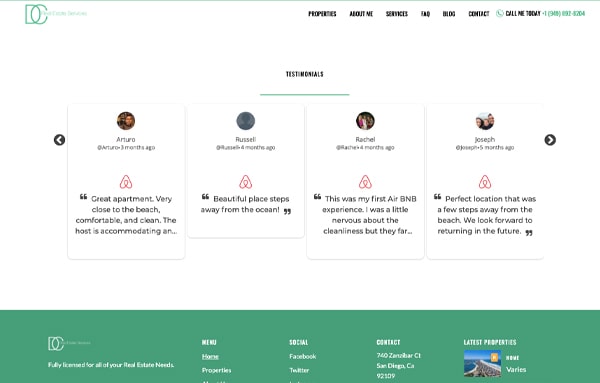This screenshot has height=383, width=600.
Task: Open the latest property beach thumbnail
Action: 483,364
